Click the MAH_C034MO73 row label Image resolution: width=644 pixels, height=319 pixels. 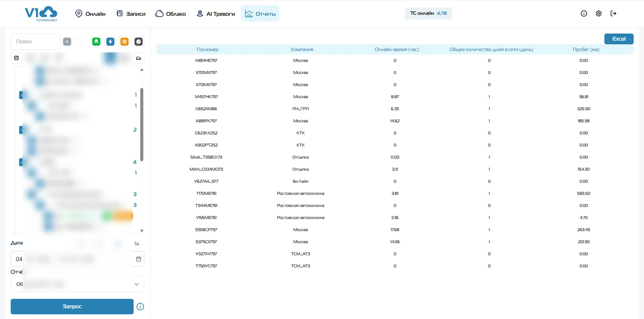click(x=206, y=169)
